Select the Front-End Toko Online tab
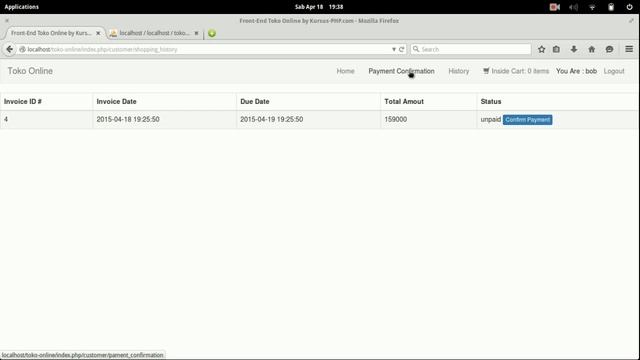 51,33
